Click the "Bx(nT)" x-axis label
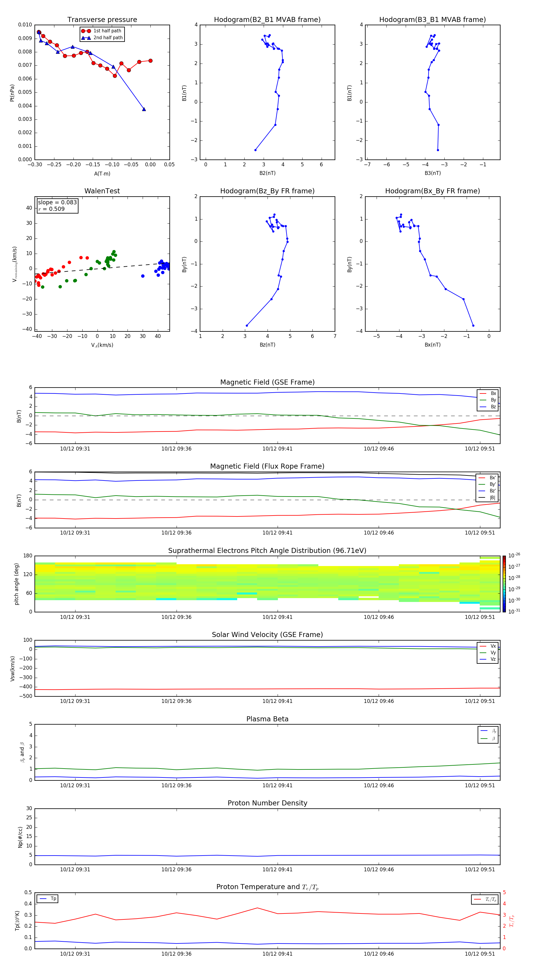The height and width of the screenshot is (980, 535). pyautogui.click(x=432, y=345)
